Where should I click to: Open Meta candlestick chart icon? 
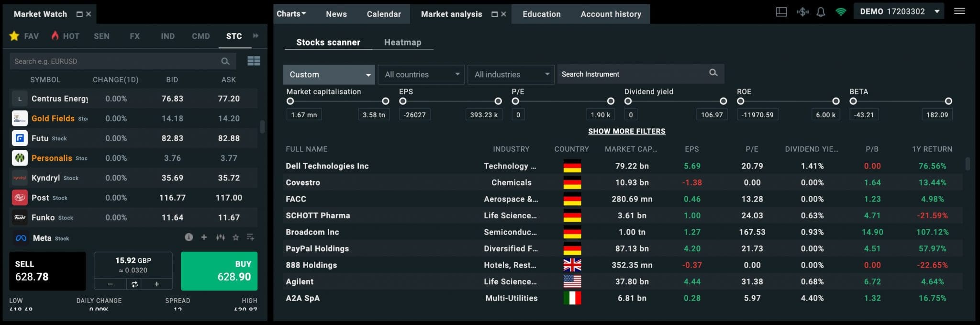(220, 237)
